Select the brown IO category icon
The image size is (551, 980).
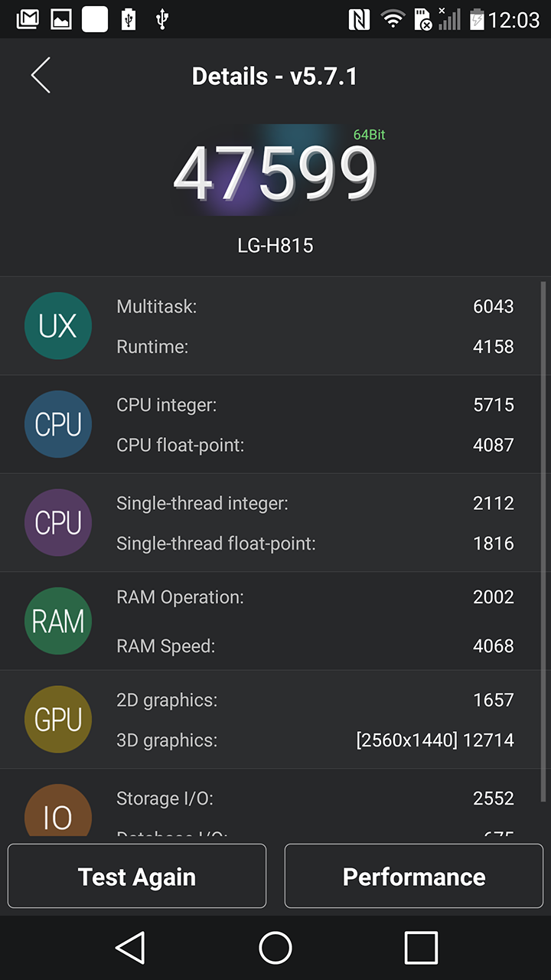(x=58, y=810)
